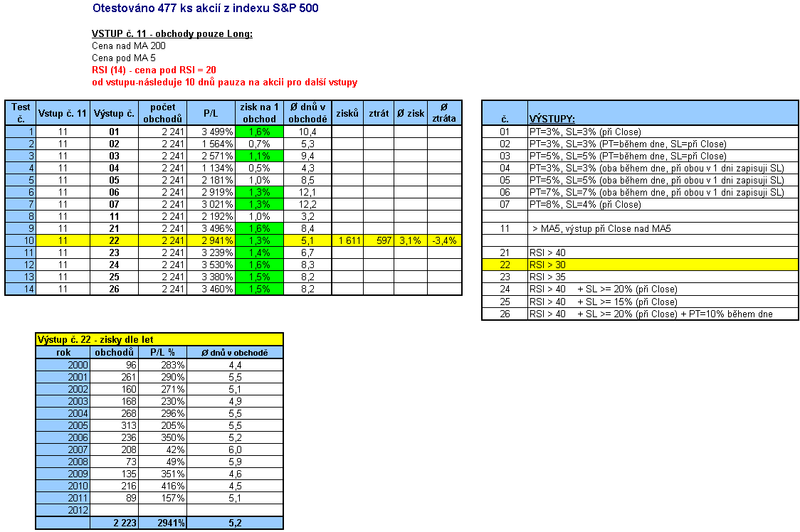Select P/L cell '3 239%'
The image size is (800, 532).
[211, 252]
